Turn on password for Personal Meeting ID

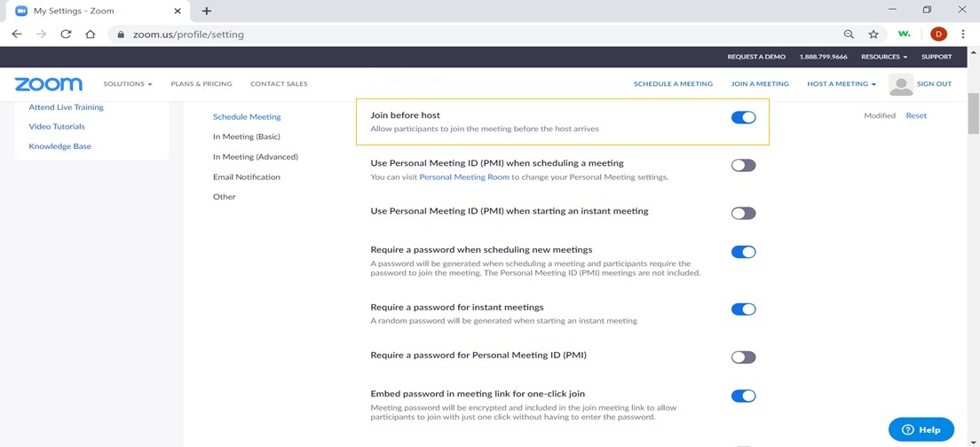pos(743,357)
